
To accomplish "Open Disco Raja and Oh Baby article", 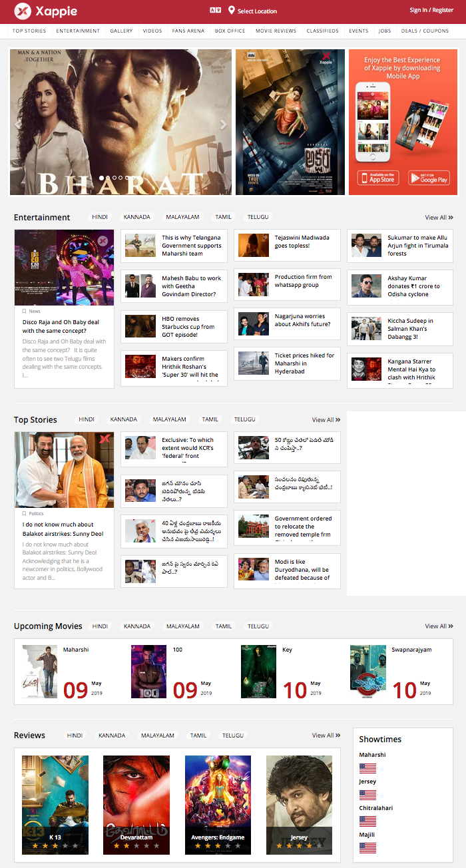I will click(64, 309).
